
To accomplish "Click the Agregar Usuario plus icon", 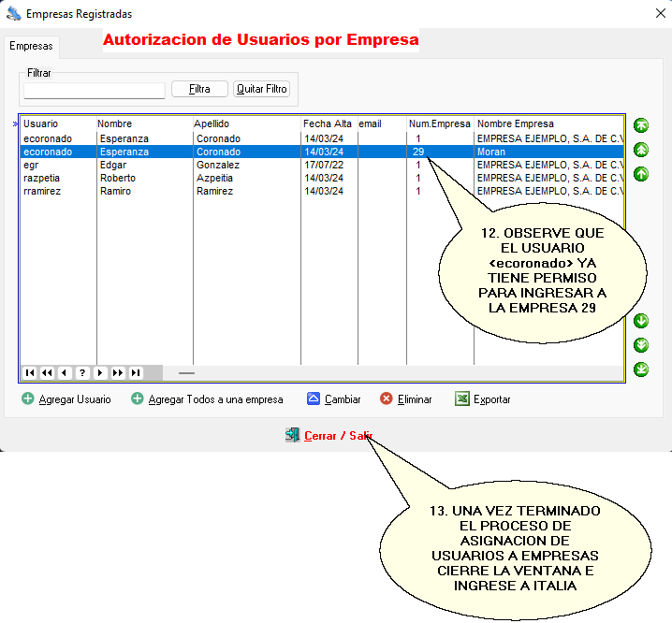I will click(28, 398).
